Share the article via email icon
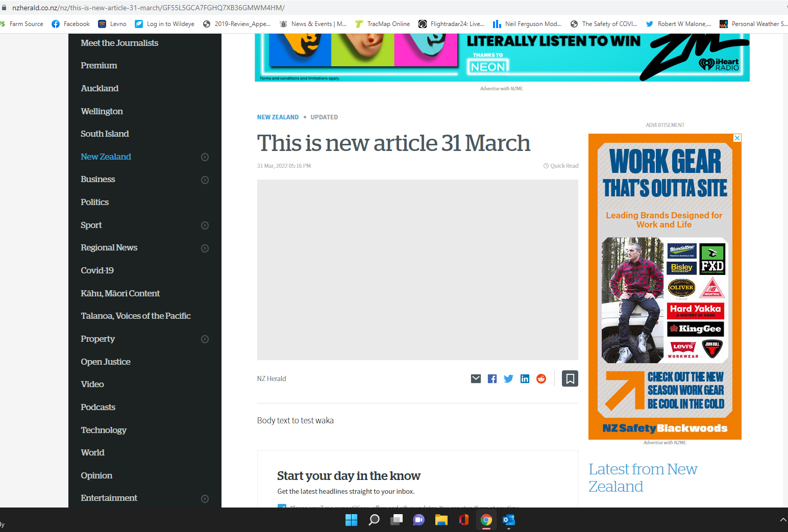The image size is (788, 532). 476,378
